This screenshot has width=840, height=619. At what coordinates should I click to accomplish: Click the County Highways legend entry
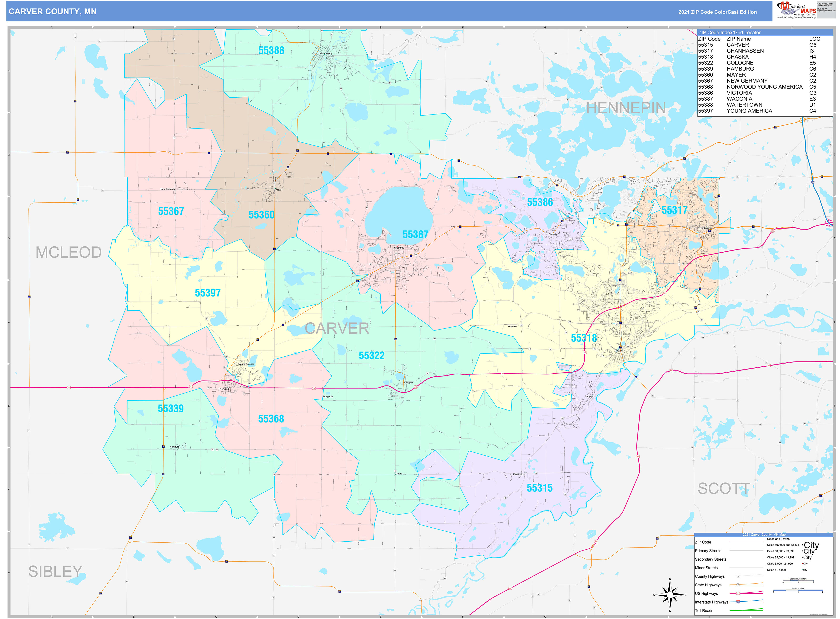(729, 577)
